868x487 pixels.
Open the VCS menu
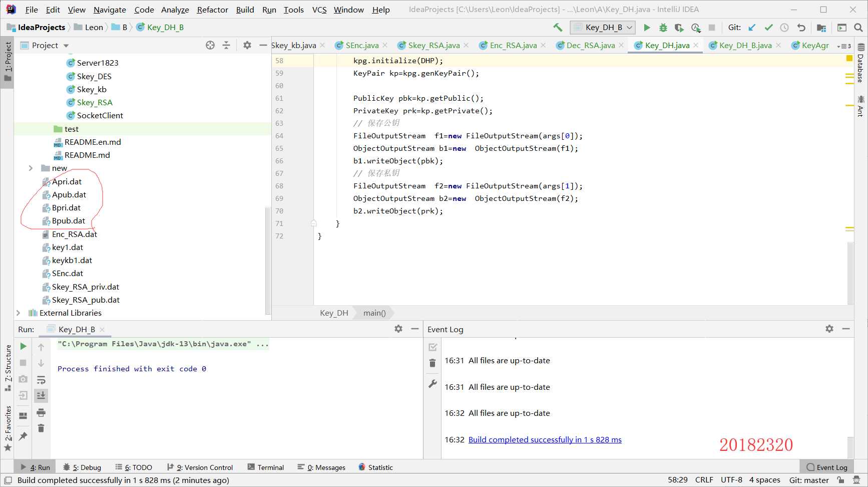click(319, 10)
